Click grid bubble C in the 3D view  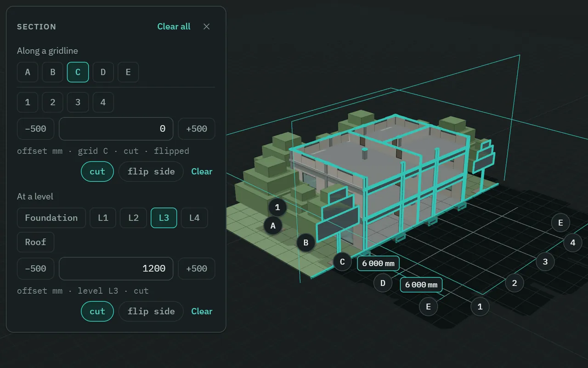pos(342,262)
